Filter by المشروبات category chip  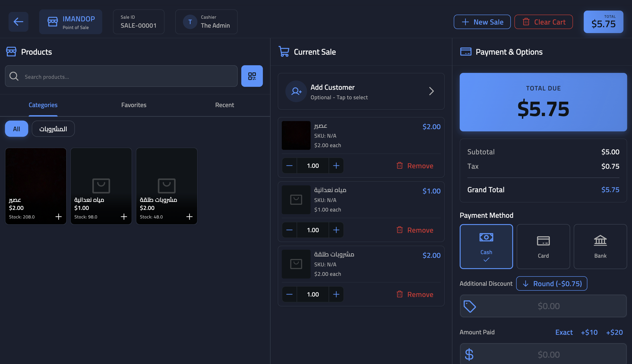click(x=53, y=129)
